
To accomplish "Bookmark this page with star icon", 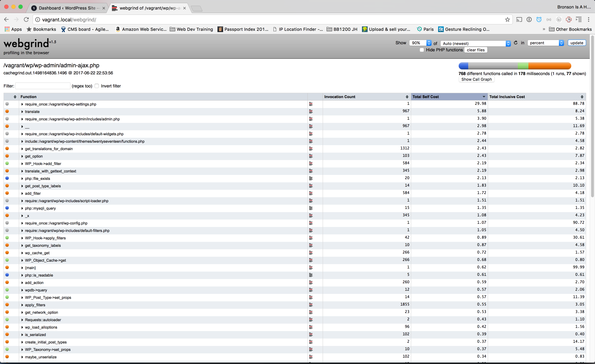I will click(508, 19).
